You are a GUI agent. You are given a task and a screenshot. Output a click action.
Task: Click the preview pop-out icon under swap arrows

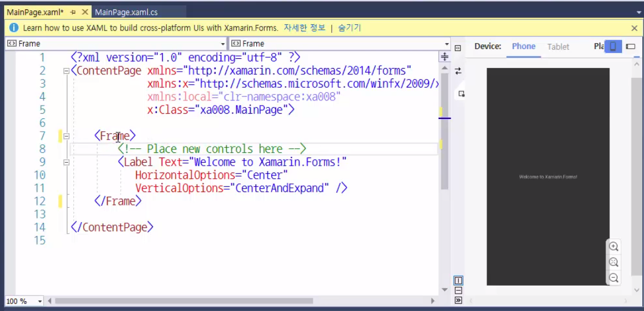click(x=461, y=93)
